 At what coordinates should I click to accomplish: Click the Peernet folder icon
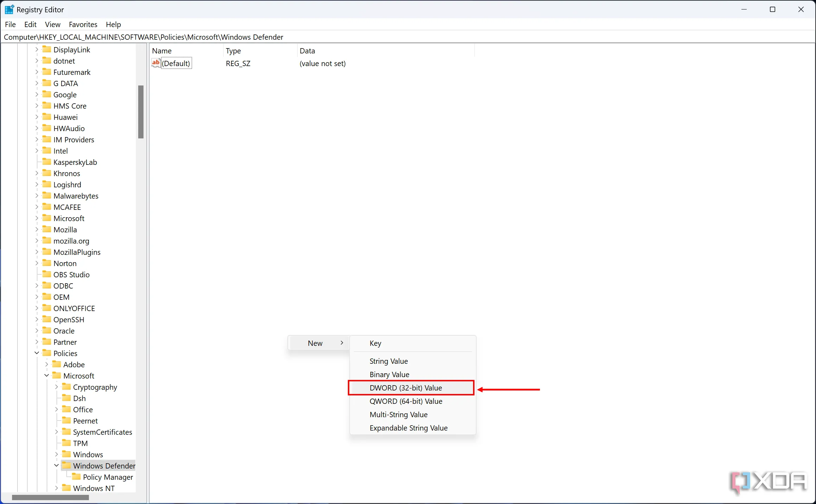(x=66, y=420)
